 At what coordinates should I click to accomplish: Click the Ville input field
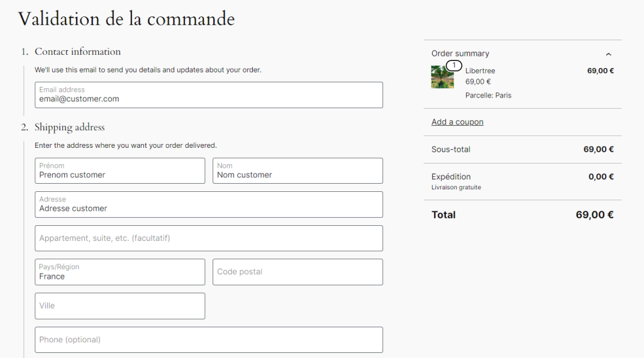pos(120,306)
